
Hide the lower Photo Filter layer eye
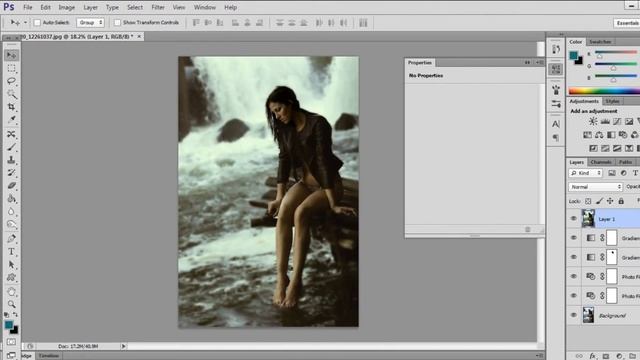click(573, 296)
